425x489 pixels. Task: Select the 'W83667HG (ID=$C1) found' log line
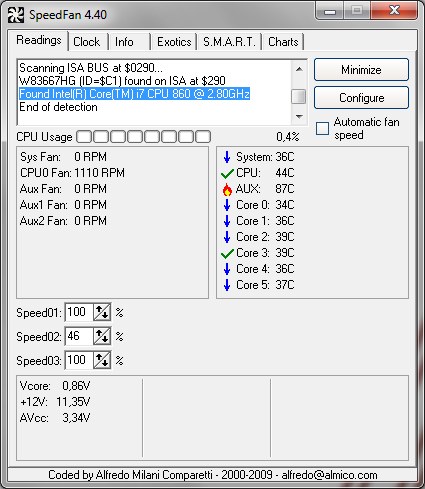[x=122, y=81]
